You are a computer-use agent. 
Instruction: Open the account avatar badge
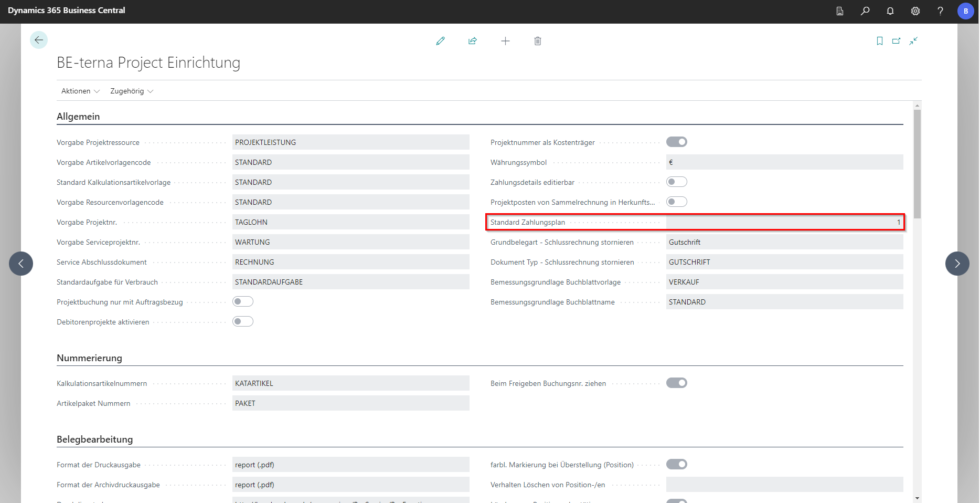tap(966, 11)
